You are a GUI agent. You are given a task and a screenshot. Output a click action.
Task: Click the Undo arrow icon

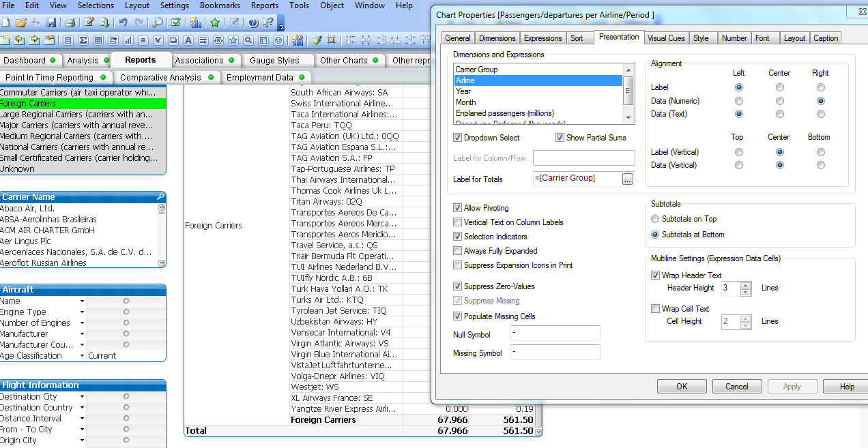click(x=123, y=23)
